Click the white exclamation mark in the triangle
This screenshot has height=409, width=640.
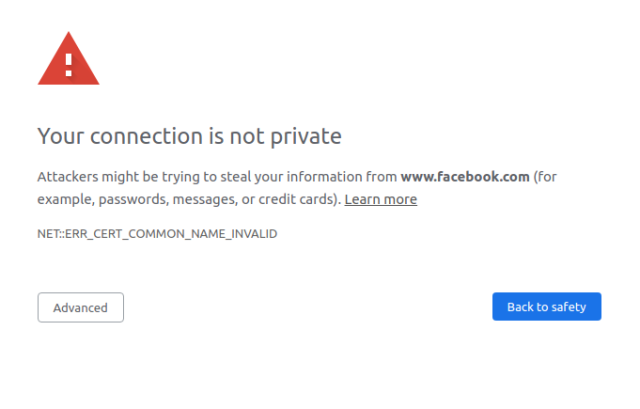[68, 64]
